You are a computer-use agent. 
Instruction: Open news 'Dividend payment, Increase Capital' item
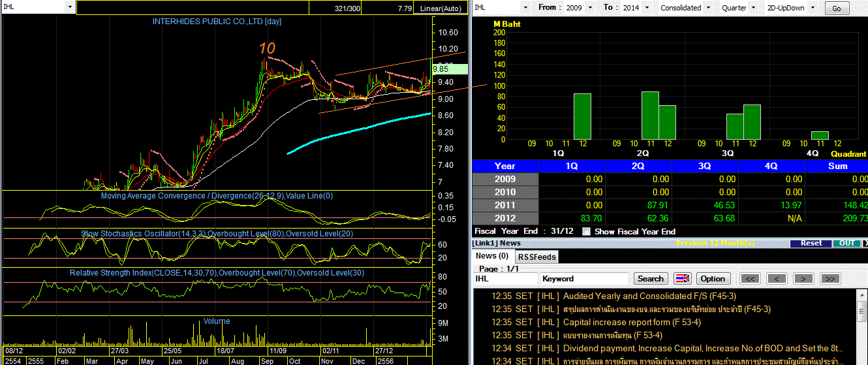704,348
